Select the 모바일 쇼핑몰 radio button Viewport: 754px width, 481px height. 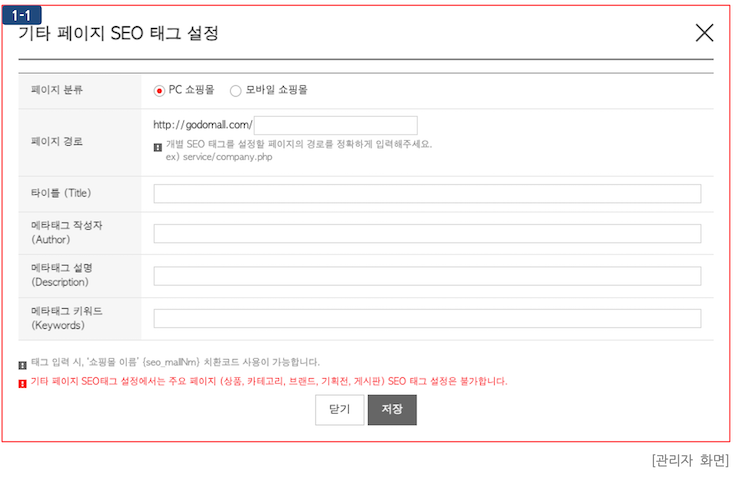236,90
